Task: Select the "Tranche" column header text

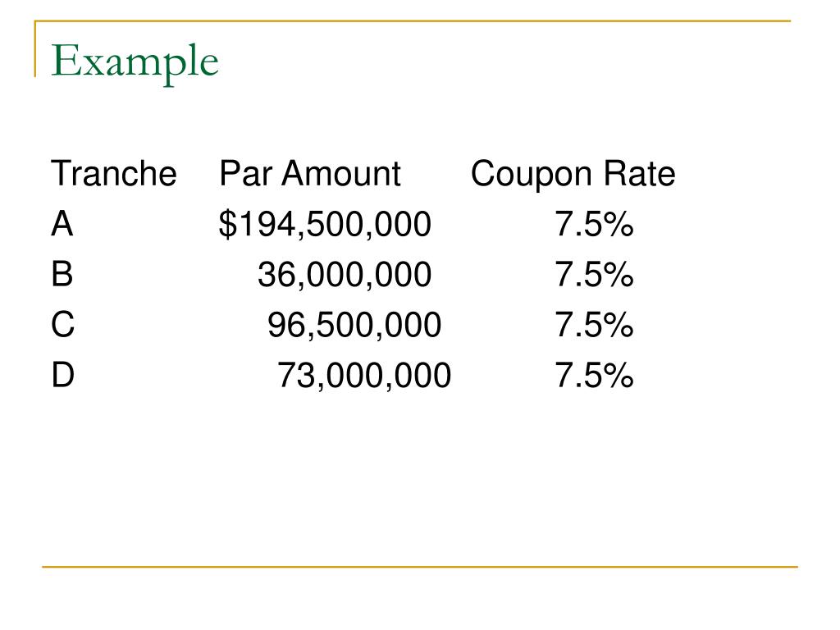Action: coord(113,174)
